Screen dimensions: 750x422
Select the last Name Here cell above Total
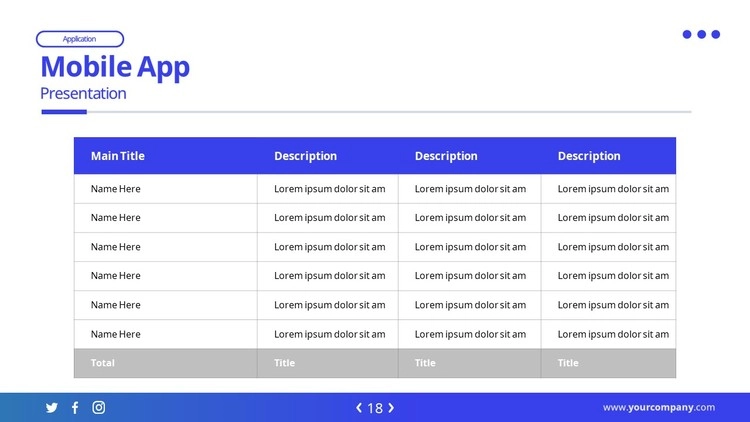point(116,334)
